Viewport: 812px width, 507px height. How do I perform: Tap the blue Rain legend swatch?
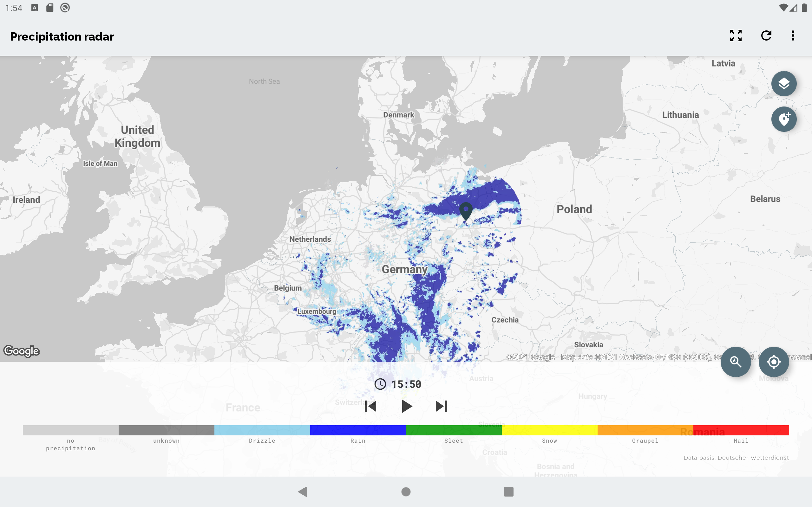pos(358,430)
